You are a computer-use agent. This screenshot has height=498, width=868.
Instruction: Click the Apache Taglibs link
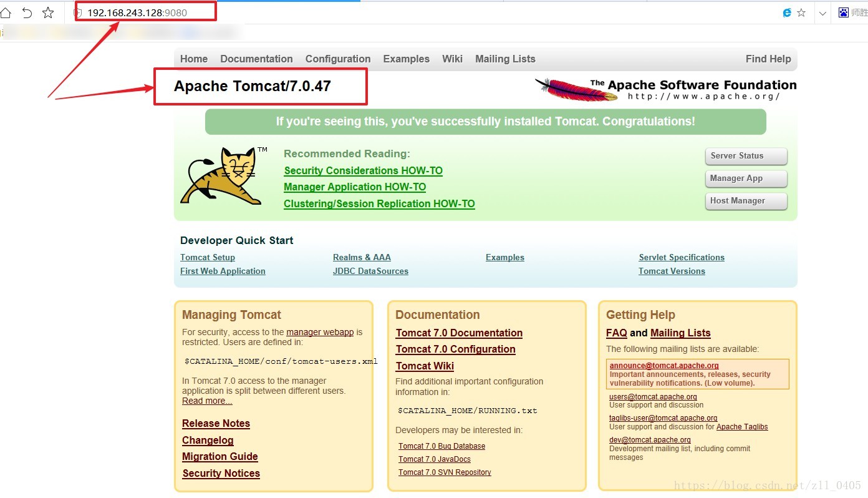(x=742, y=427)
